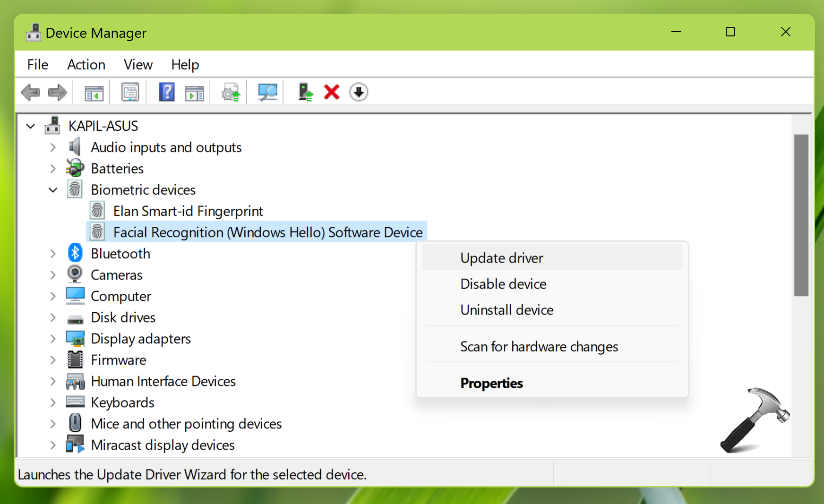Expand the Display adapters node
The height and width of the screenshot is (504, 824).
coord(53,339)
